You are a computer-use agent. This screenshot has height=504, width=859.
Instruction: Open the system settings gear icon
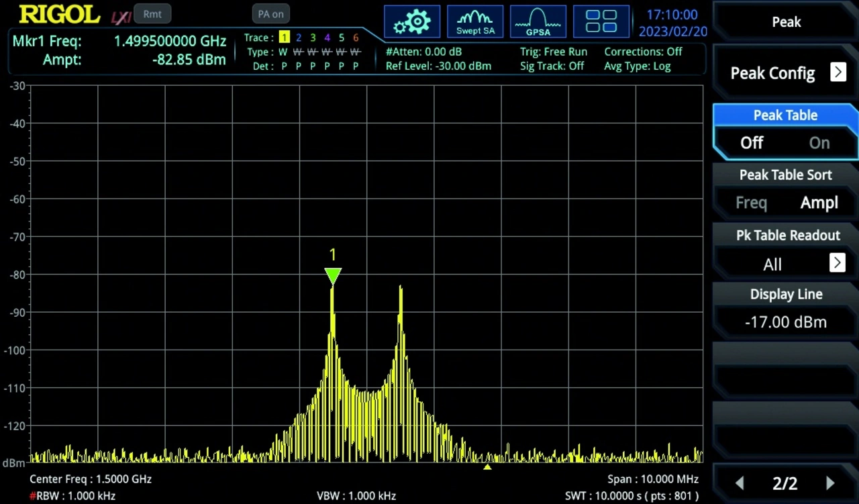coord(412,22)
